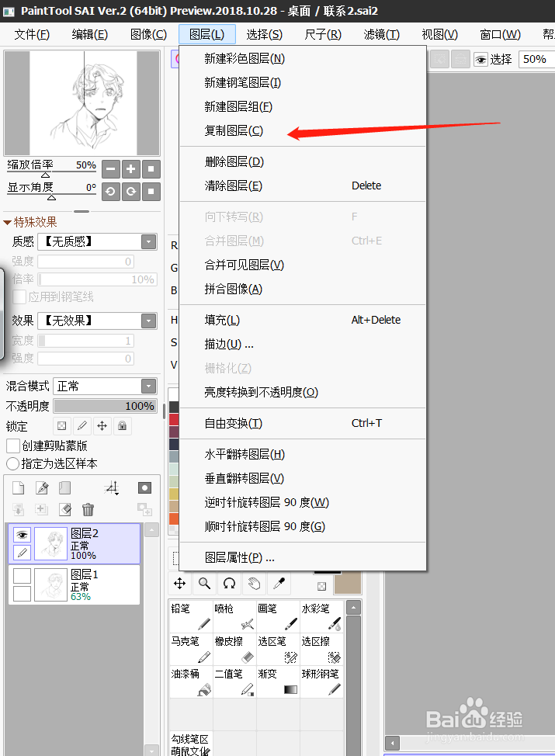
Task: Toggle the 创建剪贴蒙版 checkbox
Action: pos(13,446)
